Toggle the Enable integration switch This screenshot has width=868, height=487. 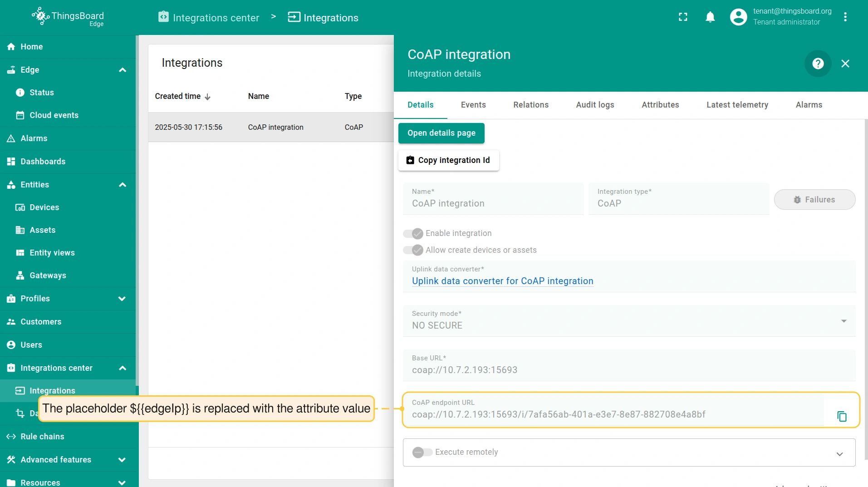413,233
